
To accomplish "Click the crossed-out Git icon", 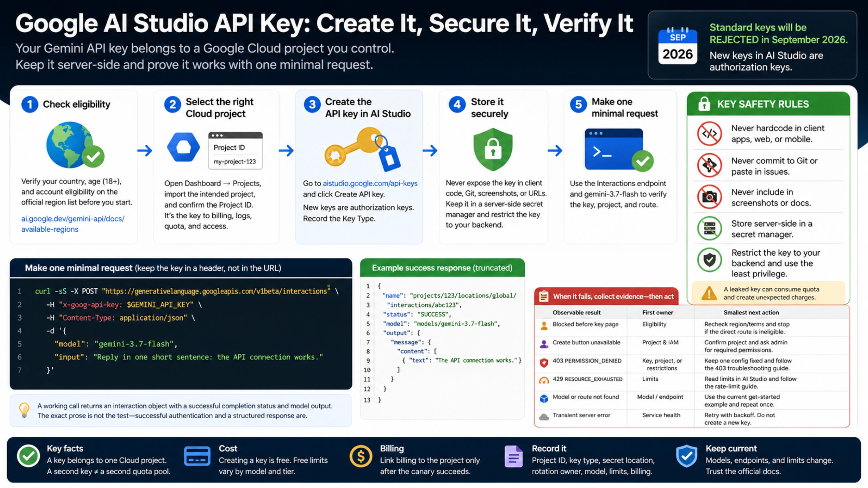I will (709, 165).
